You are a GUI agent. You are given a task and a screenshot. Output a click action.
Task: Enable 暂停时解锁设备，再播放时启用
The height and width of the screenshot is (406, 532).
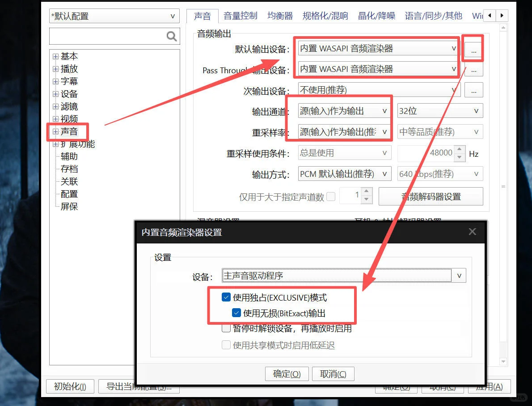[226, 328]
